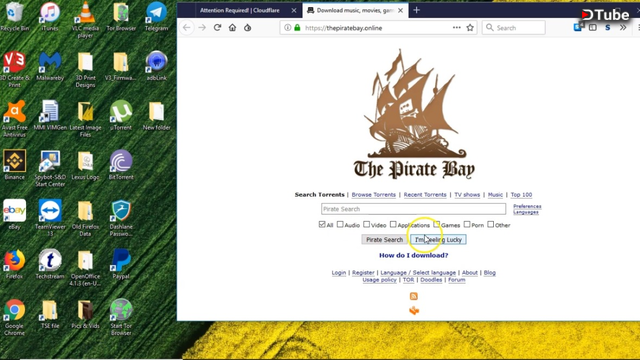Click the Pirate Search text field
640x360 pixels.
pyautogui.click(x=413, y=209)
